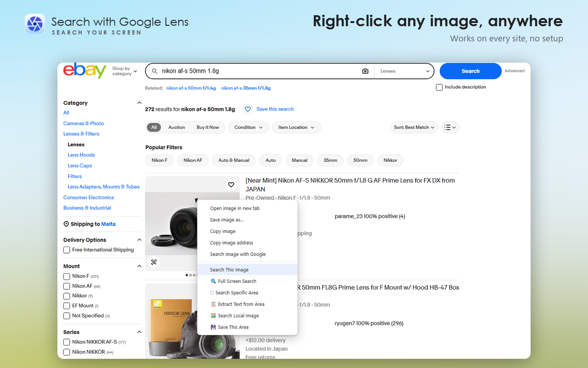Open the Advanced search link
The image size is (588, 368).
point(514,71)
